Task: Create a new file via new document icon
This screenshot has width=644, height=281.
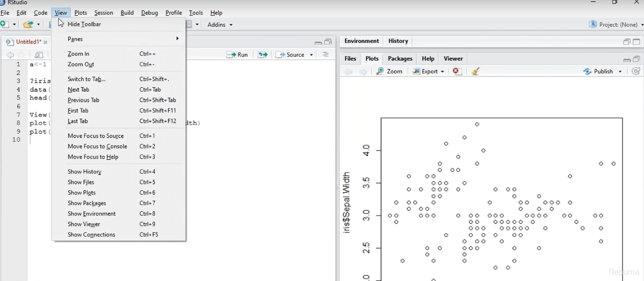Action: point(6,24)
